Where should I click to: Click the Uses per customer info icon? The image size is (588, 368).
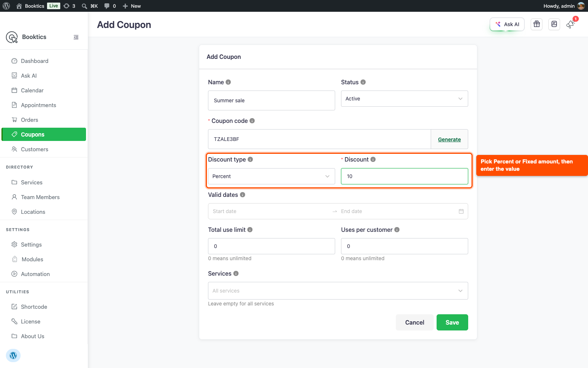tap(397, 230)
